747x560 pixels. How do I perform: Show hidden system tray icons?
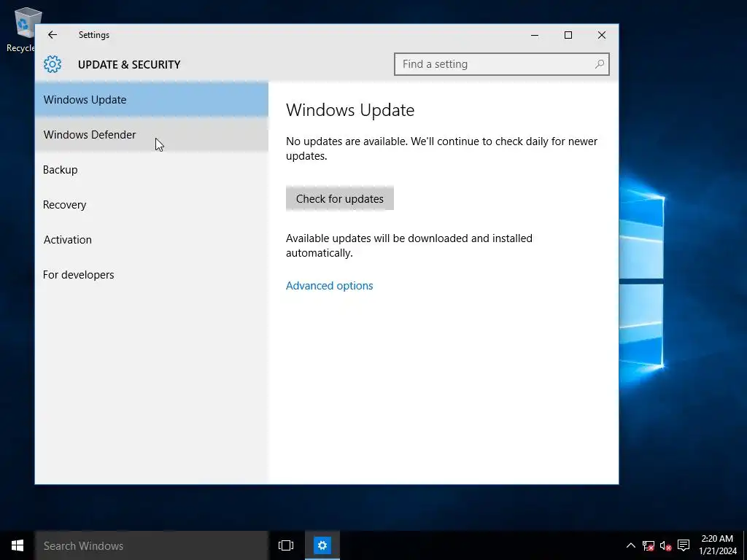coord(630,545)
